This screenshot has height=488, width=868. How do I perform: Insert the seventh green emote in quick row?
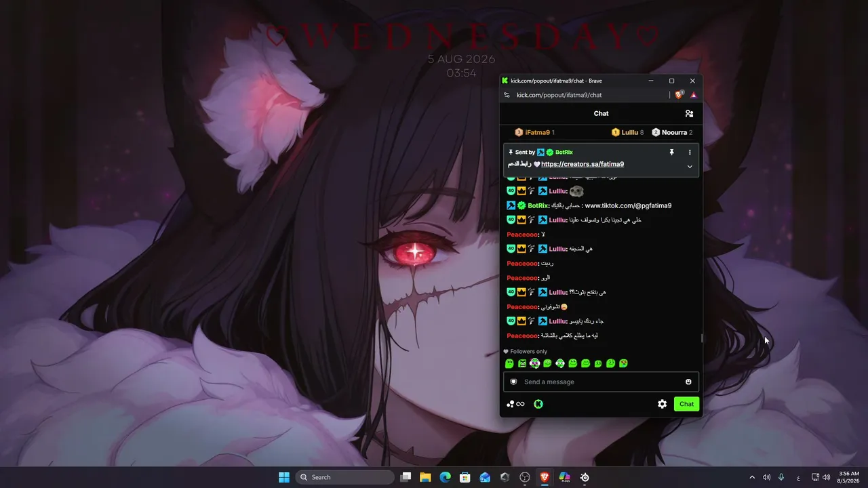[586, 364]
